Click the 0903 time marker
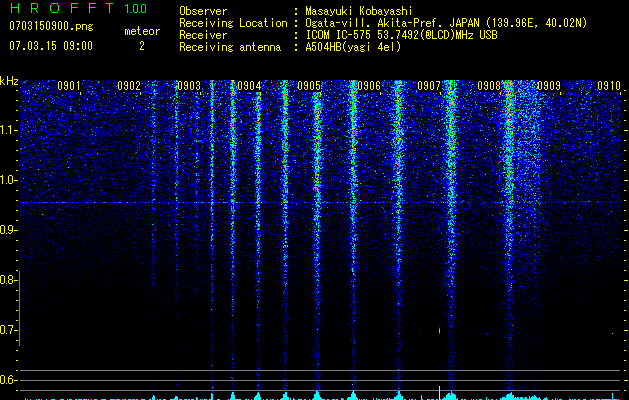Viewport: 629px width, 400px height. click(x=189, y=86)
